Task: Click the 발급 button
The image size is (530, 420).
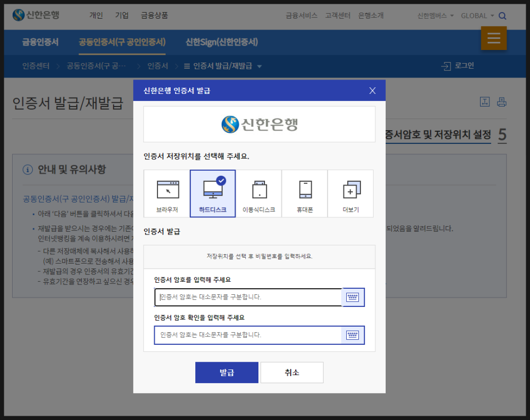Action: click(227, 372)
